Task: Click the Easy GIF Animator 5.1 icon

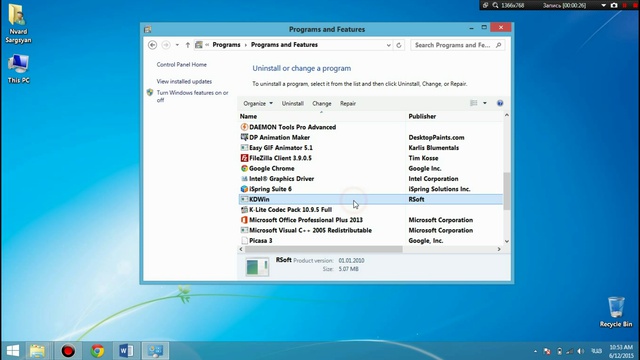Action: pos(244,148)
